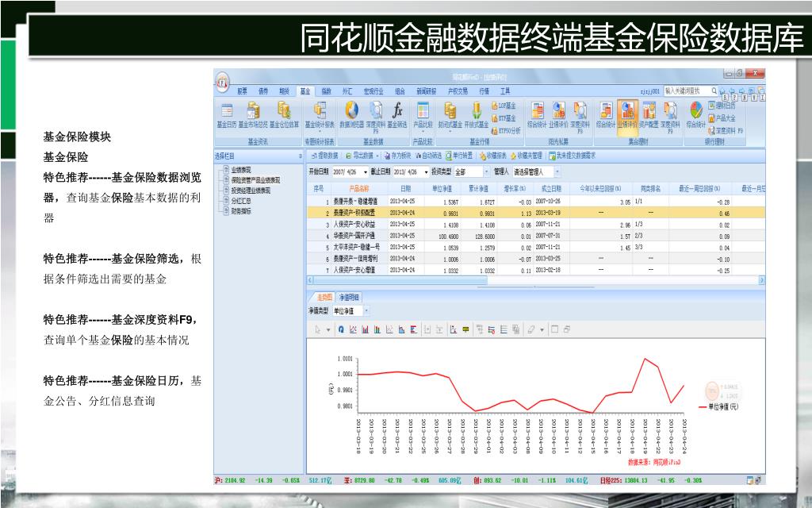The width and height of the screenshot is (812, 508).
Task: Select row 泰康资产-积极配置
Action: (535, 213)
